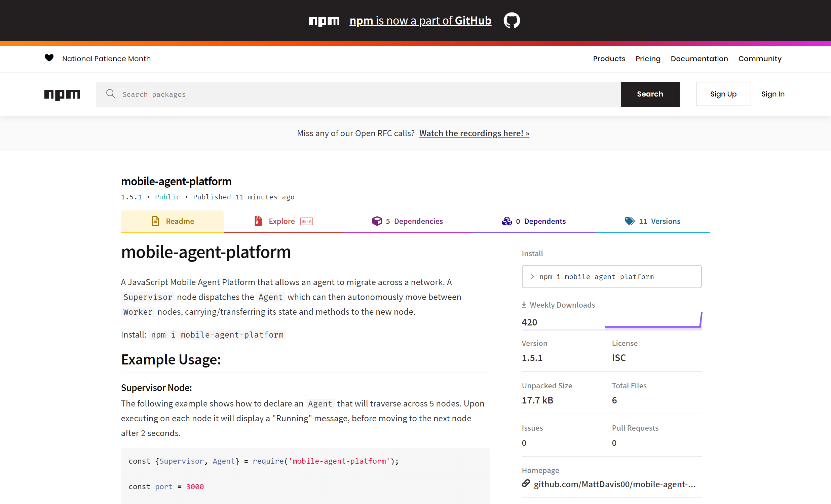The image size is (831, 504).
Task: Click the 'Published 11 minutes ago' text
Action: click(243, 197)
